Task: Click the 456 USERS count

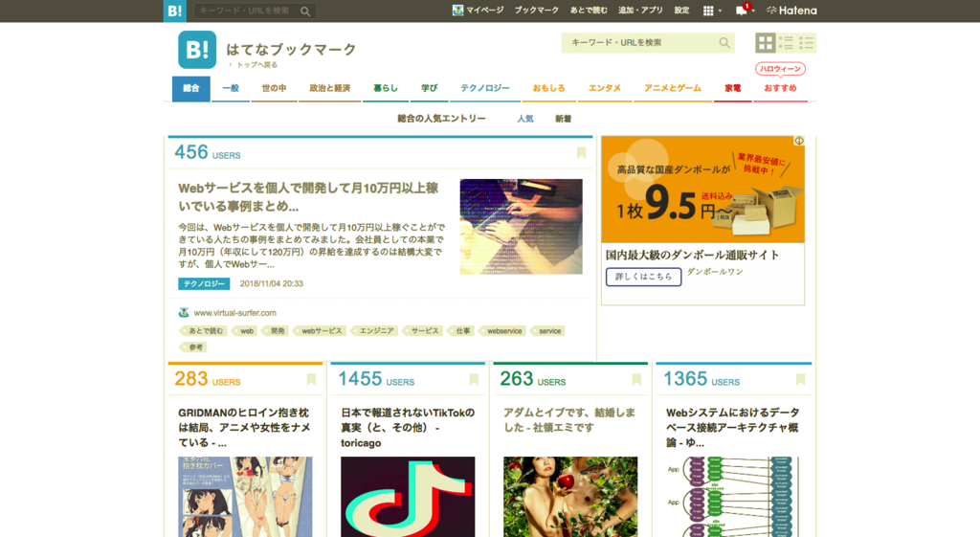Action: 208,152
